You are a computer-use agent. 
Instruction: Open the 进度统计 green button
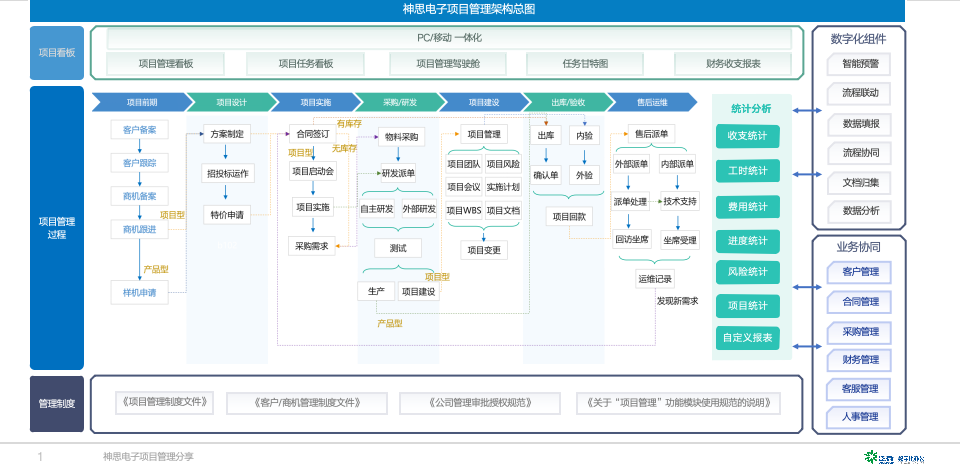pos(748,241)
